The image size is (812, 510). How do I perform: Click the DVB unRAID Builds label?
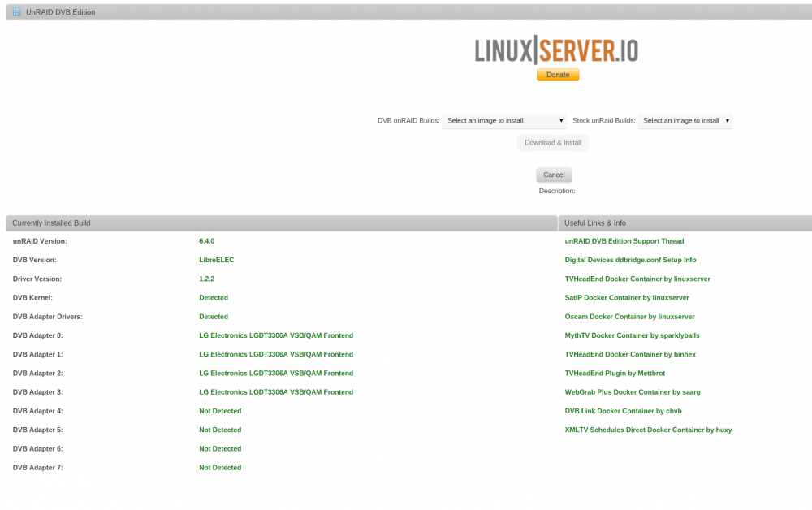[x=408, y=121]
